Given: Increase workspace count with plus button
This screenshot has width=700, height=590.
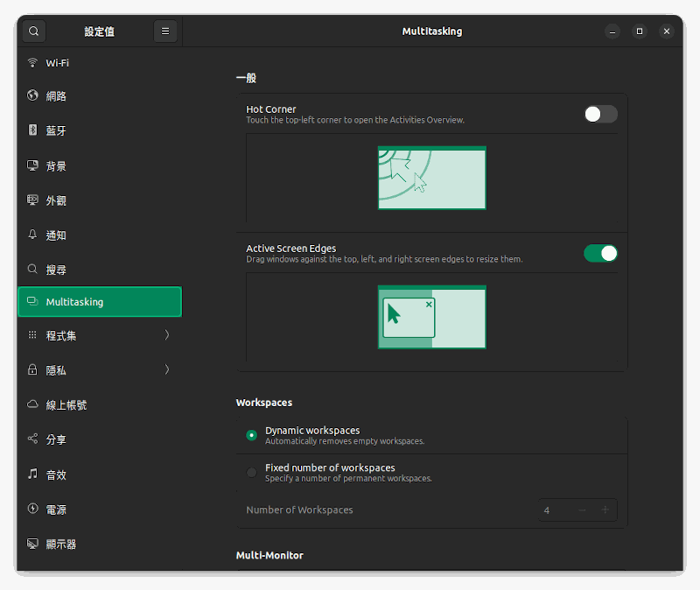Looking at the screenshot, I should (x=605, y=510).
